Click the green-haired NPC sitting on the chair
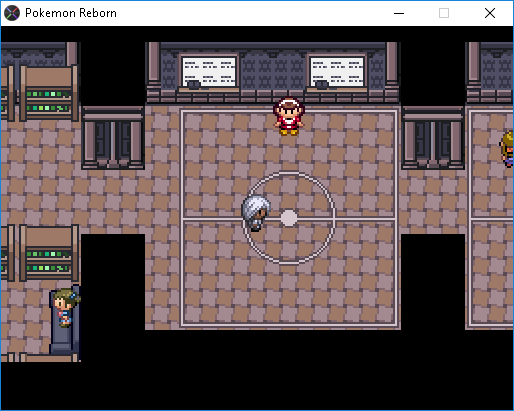 [x=66, y=307]
